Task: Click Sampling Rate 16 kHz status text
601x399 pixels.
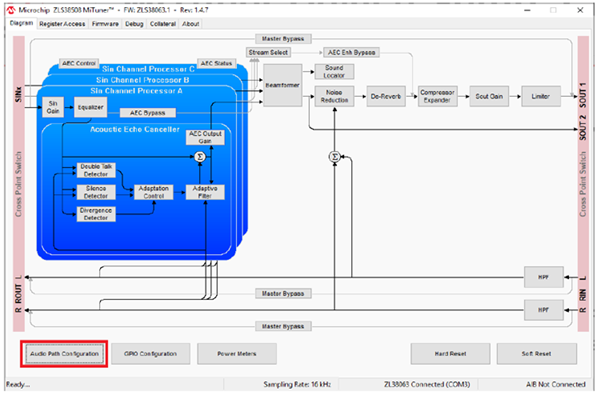Action: 297,384
